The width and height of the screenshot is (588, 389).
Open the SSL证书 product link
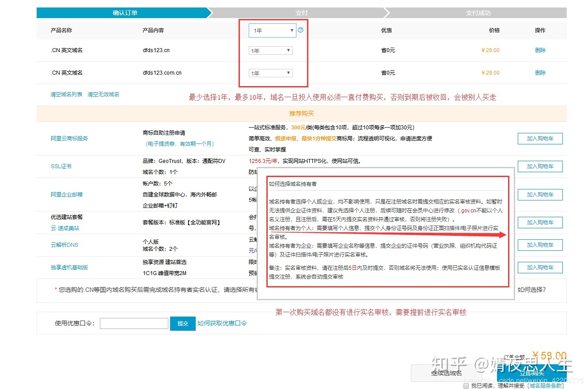(x=61, y=166)
